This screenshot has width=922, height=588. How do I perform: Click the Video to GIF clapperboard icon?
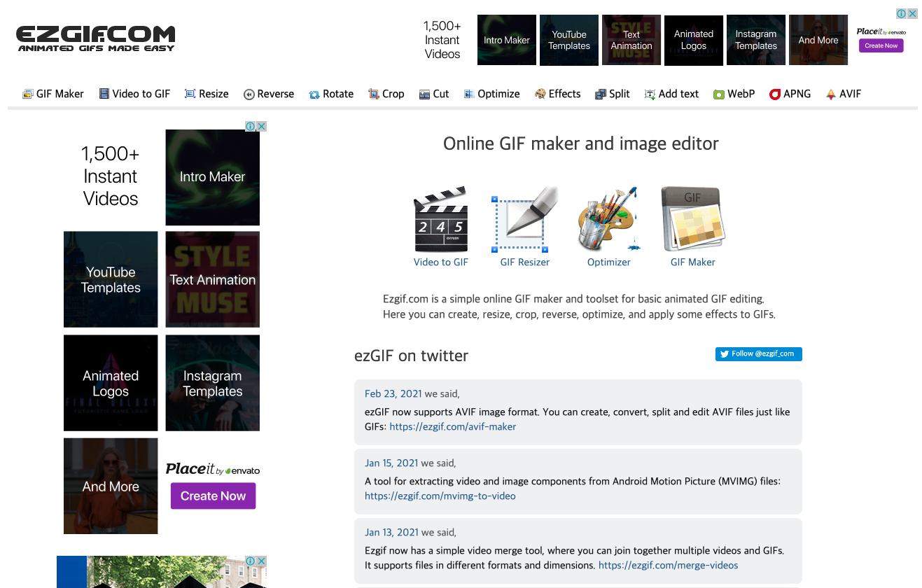pos(441,219)
